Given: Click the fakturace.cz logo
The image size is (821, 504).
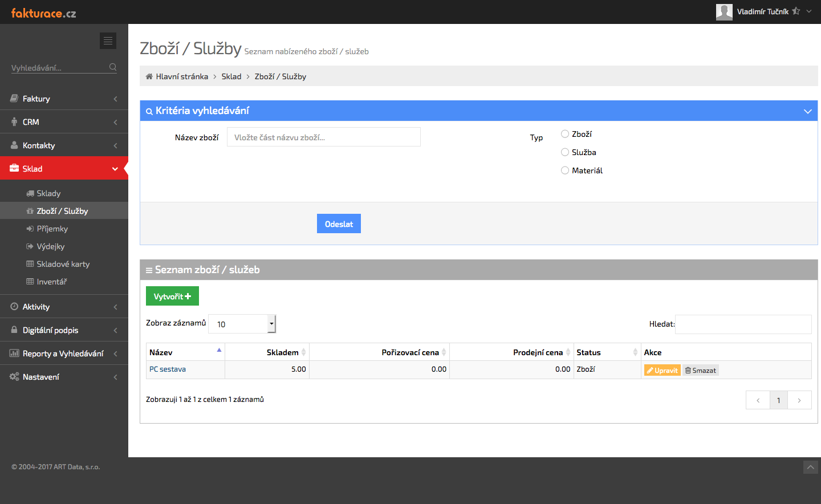Looking at the screenshot, I should pyautogui.click(x=43, y=13).
